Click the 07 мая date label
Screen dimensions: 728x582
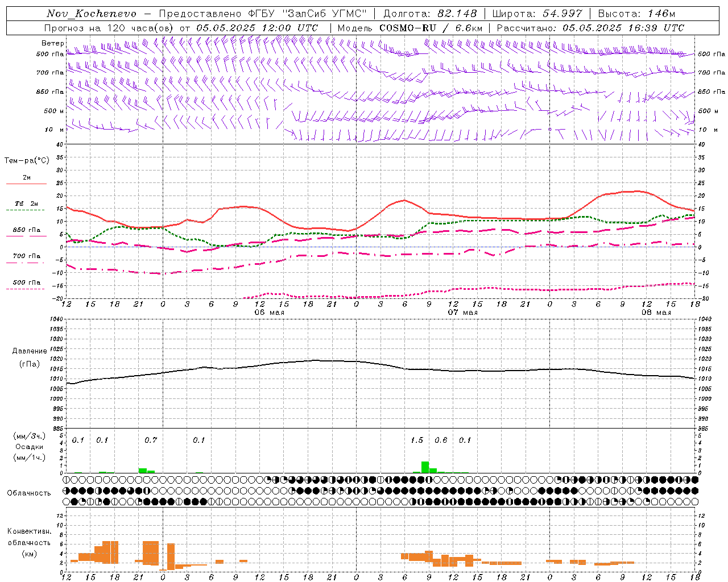[x=462, y=313]
